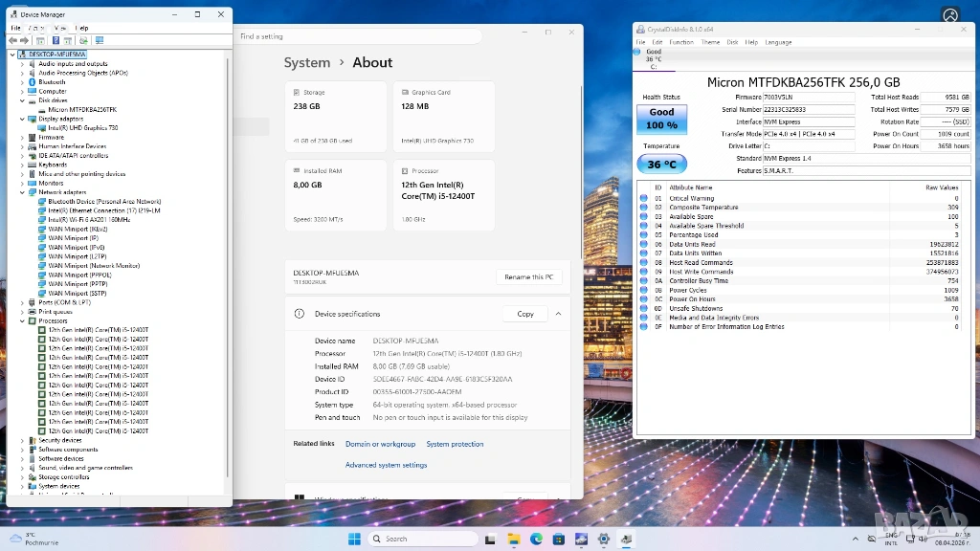This screenshot has width=980, height=551.
Task: Open the Theme menu in CrystalDiskInfo
Action: (x=710, y=42)
